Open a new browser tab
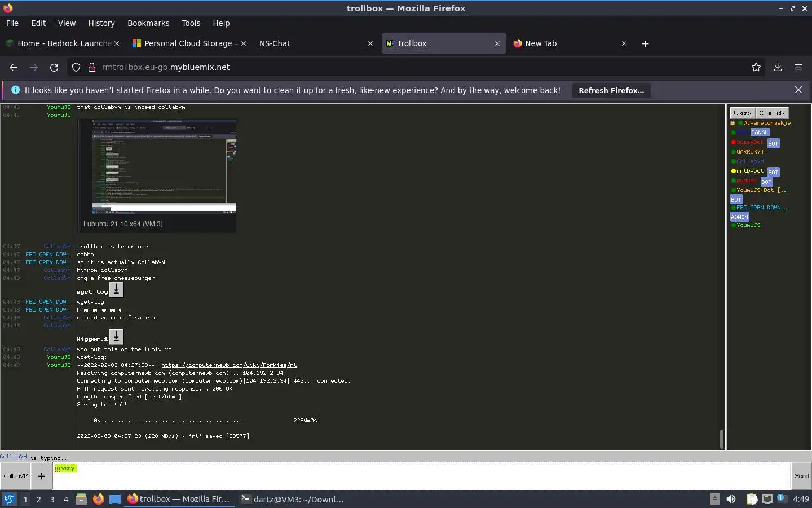This screenshot has width=812, height=508. [646, 43]
